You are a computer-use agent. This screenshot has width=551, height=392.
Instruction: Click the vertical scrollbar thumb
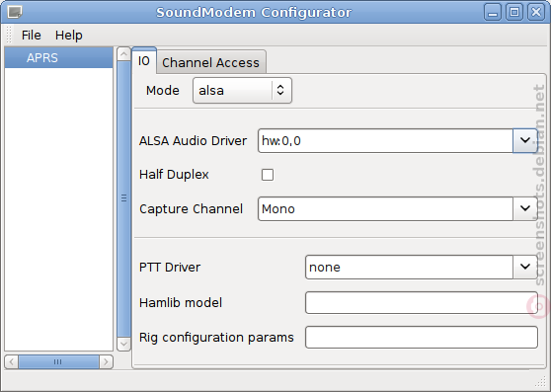123,198
